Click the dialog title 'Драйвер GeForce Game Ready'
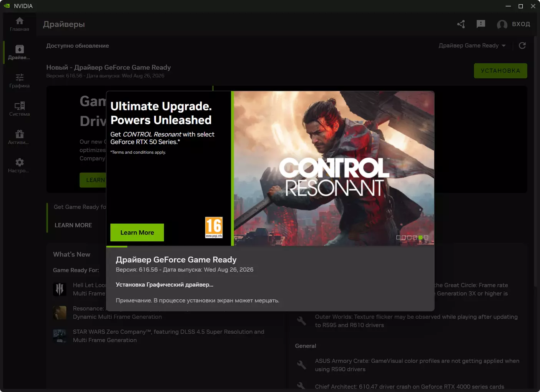This screenshot has width=540, height=392. (176, 260)
